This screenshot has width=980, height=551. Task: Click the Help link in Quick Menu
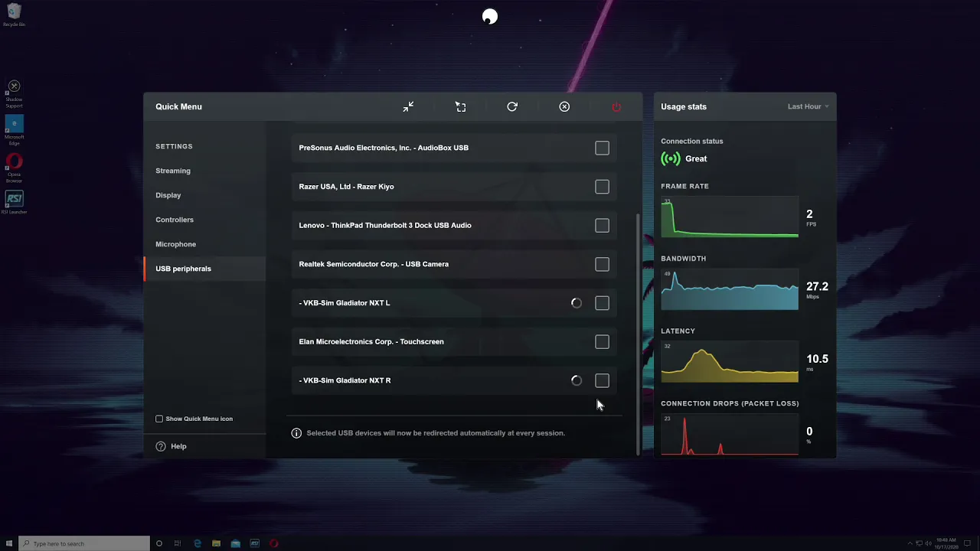[x=178, y=446]
